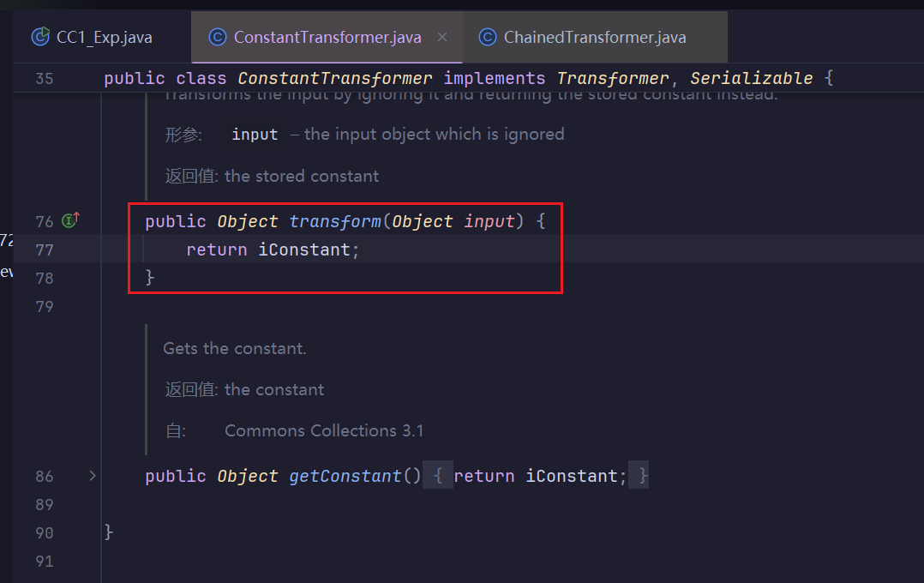Click the input parameter in transform signature
924x583 pixels.
489,221
